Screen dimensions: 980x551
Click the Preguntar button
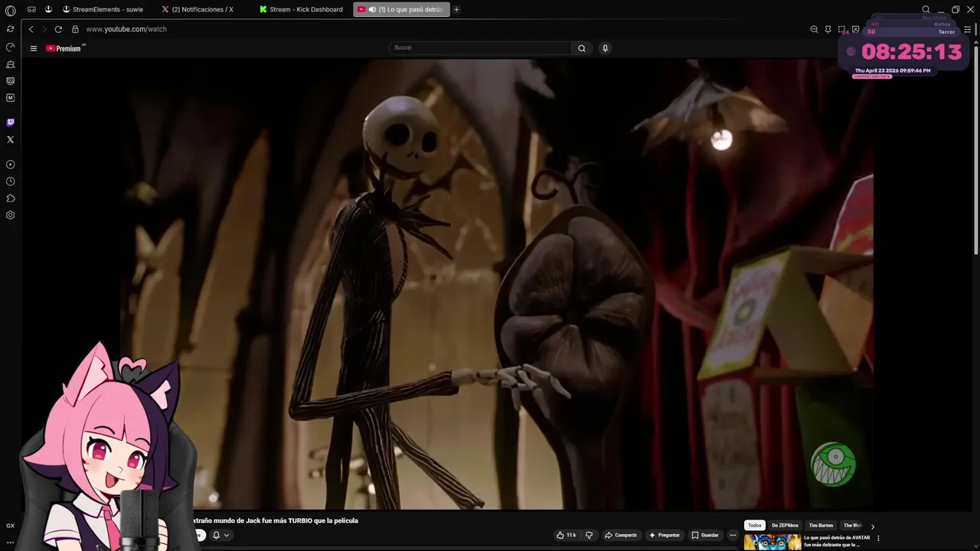664,535
